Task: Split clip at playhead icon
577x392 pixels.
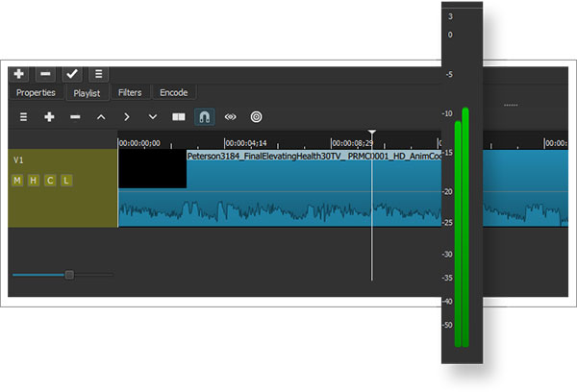Action: (179, 117)
